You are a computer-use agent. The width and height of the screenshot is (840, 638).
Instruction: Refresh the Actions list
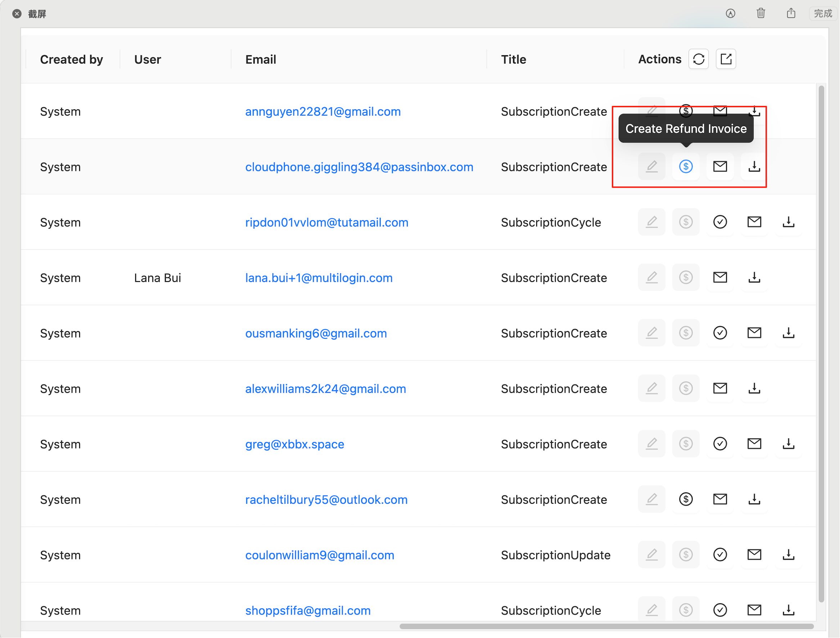(x=698, y=59)
